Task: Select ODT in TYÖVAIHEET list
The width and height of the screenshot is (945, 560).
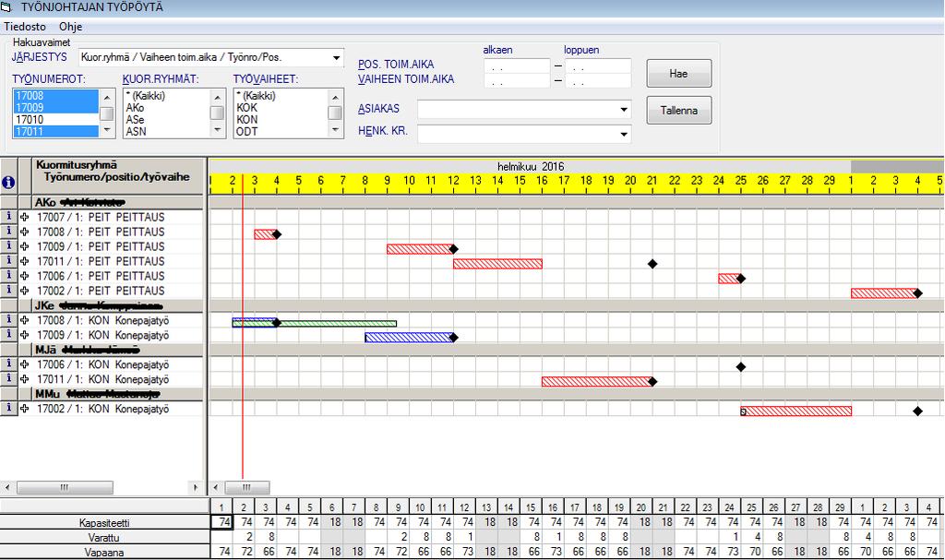Action: 281,131
